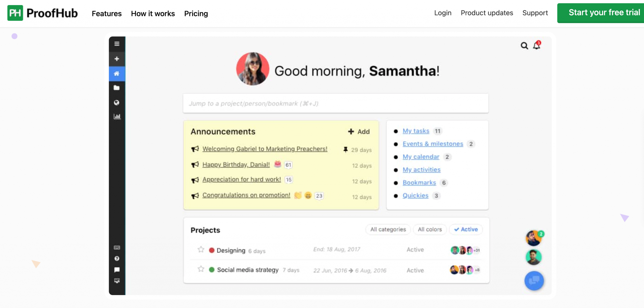
Task: Open Projects folder icon in sidebar
Action: click(x=117, y=88)
